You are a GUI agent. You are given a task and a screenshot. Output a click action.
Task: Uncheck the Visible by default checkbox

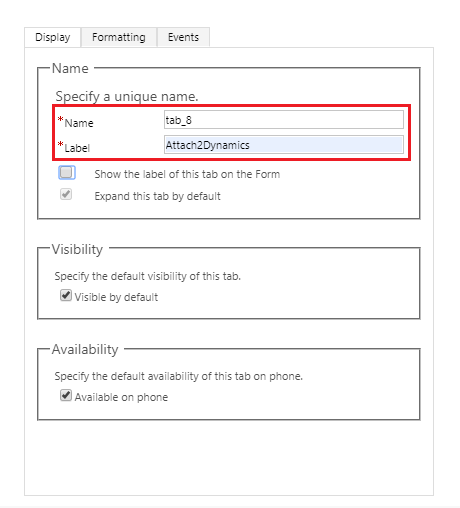click(x=66, y=295)
